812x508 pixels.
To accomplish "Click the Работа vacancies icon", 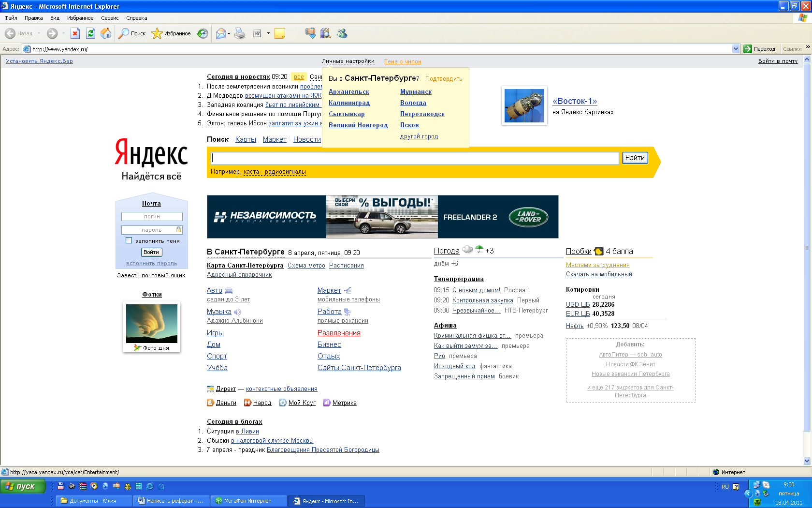I will point(347,312).
